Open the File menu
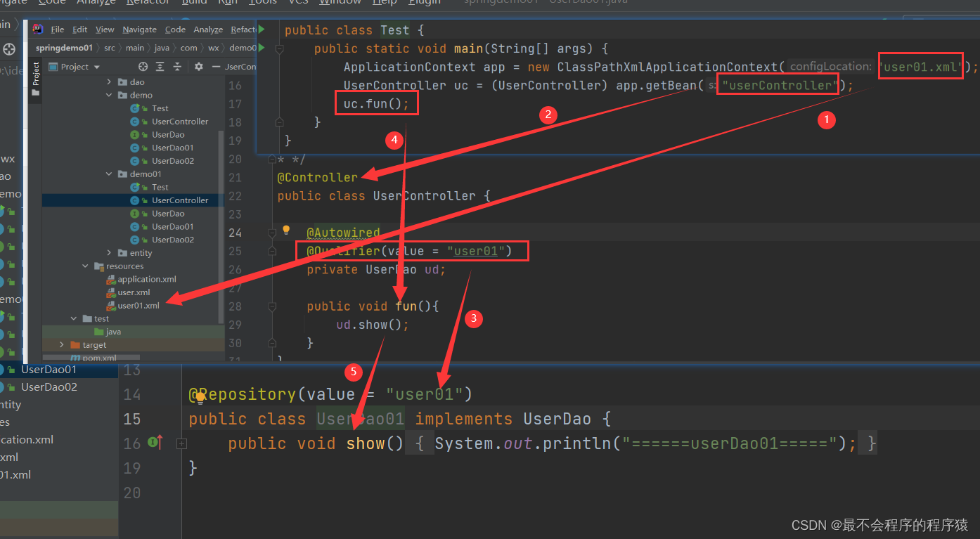The height and width of the screenshot is (539, 980). tap(58, 30)
